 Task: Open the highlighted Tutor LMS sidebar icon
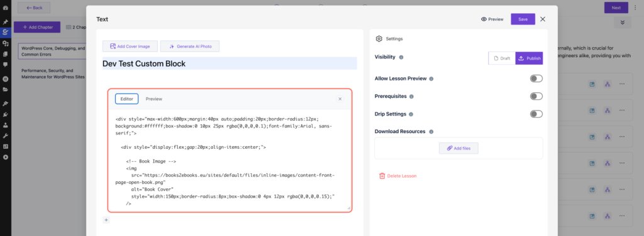5,32
